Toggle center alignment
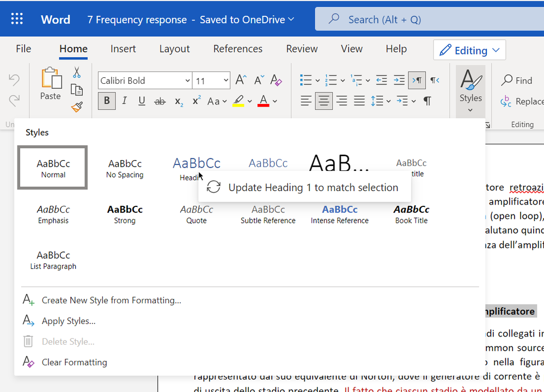 coord(323,101)
